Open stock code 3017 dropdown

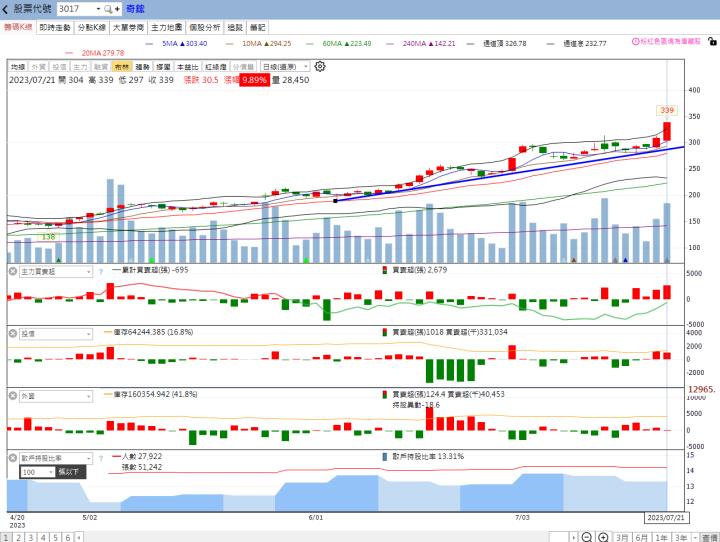(x=98, y=9)
